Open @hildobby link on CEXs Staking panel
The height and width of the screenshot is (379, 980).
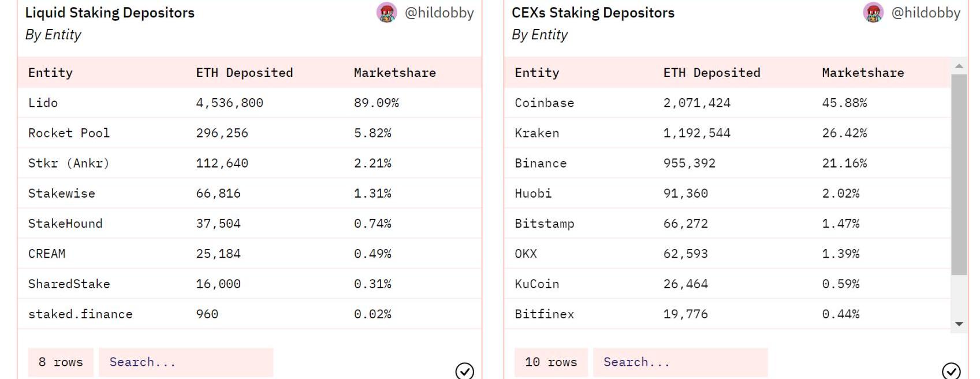click(926, 13)
